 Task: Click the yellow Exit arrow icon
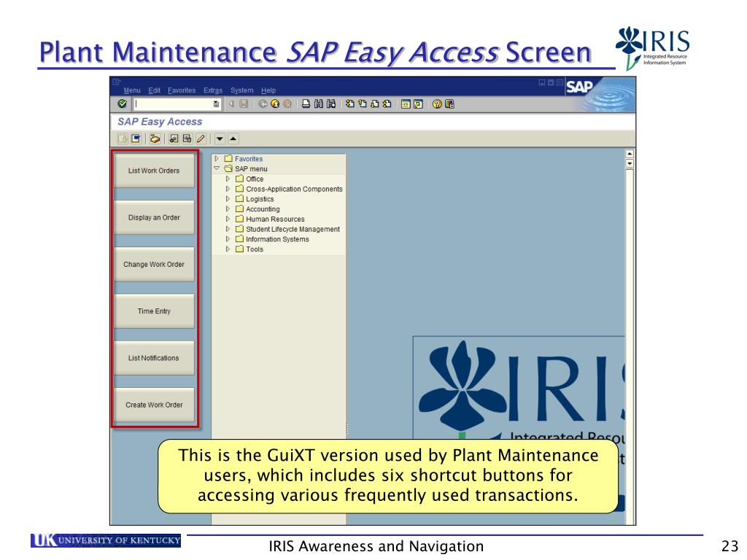pos(275,104)
